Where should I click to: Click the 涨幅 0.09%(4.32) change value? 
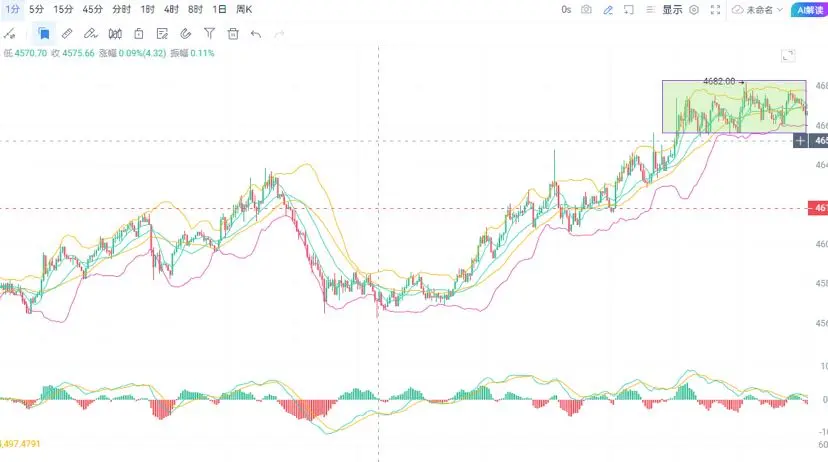point(133,53)
